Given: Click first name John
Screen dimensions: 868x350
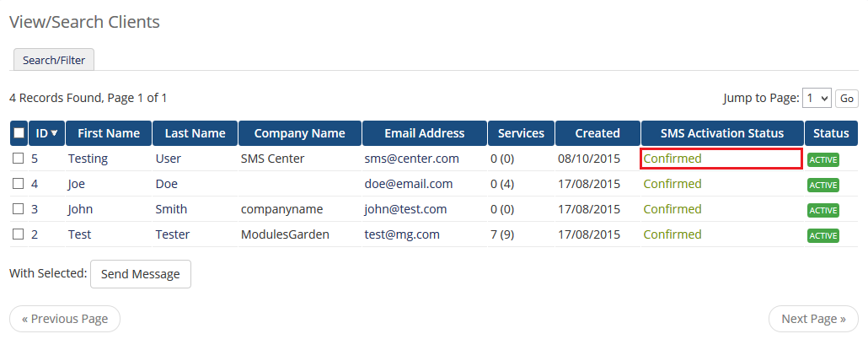Looking at the screenshot, I should click(x=80, y=209).
